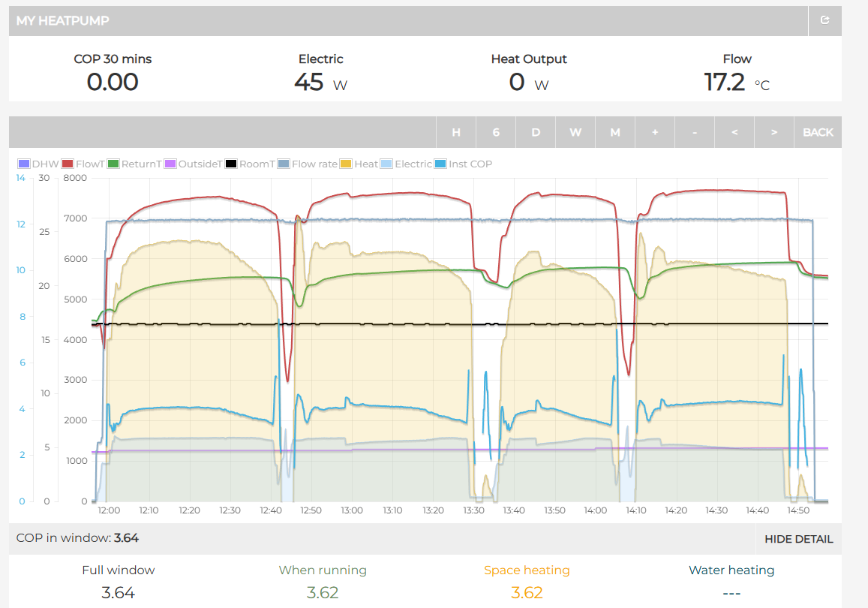The height and width of the screenshot is (608, 868).
Task: Switch to the M month view
Action: 615,132
